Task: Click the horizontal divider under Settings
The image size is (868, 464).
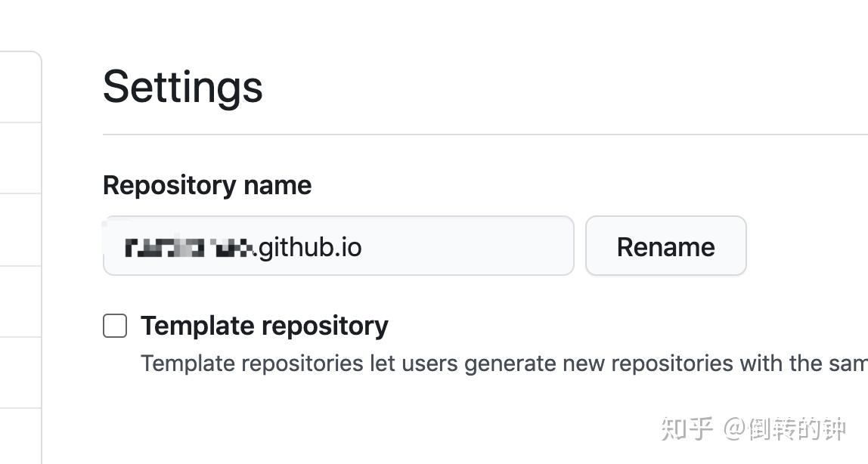Action: (x=484, y=134)
